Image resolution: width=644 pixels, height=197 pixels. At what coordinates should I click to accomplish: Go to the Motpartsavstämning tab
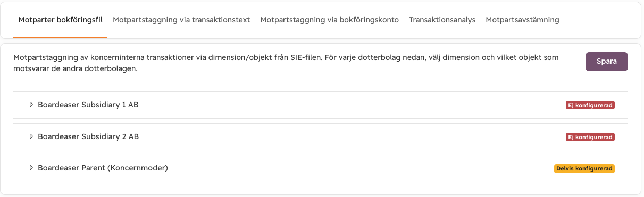(x=522, y=20)
